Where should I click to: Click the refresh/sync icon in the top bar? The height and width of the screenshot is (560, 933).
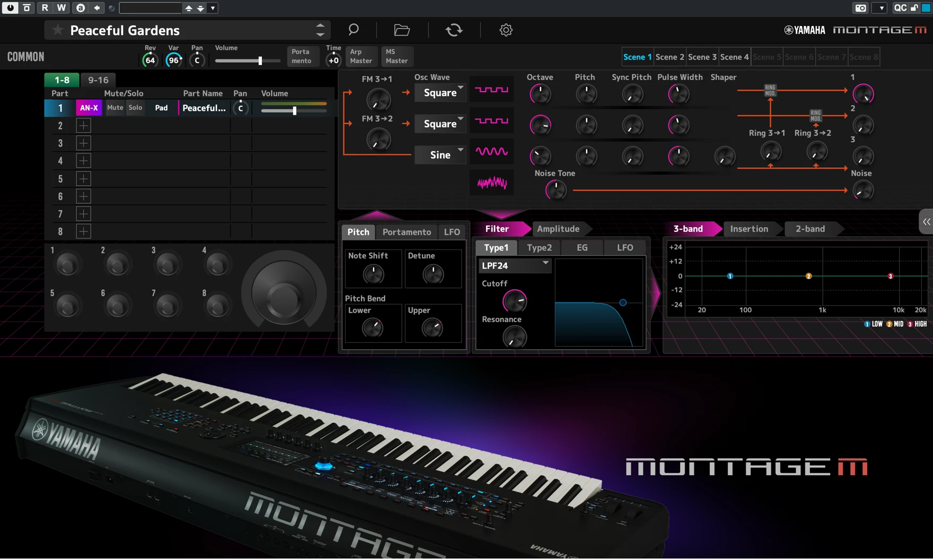[x=454, y=30]
